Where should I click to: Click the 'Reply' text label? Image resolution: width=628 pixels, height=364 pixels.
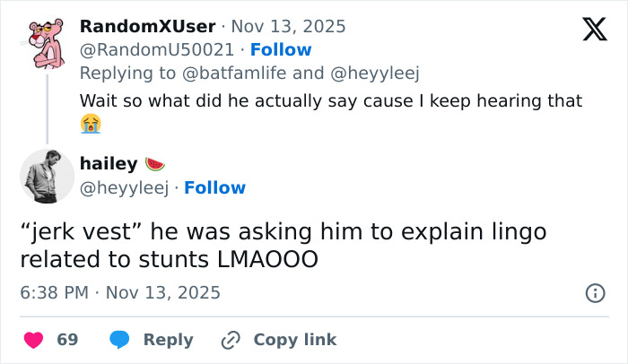(x=169, y=340)
